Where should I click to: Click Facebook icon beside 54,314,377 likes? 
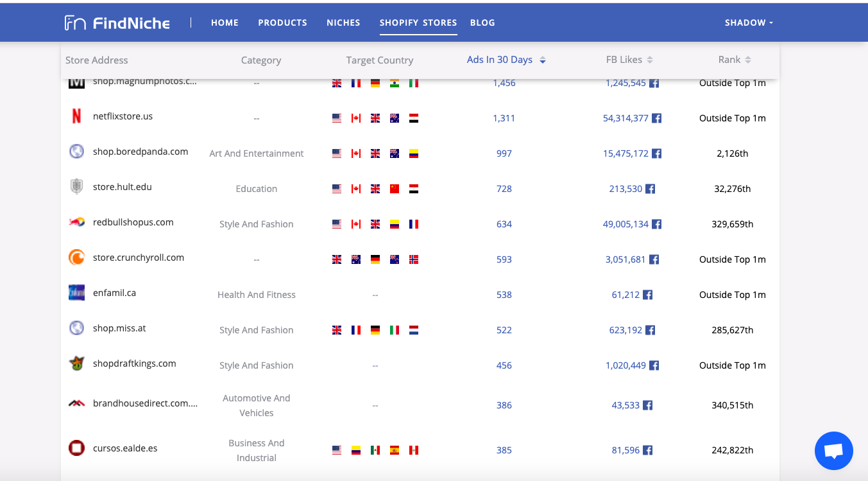656,118
